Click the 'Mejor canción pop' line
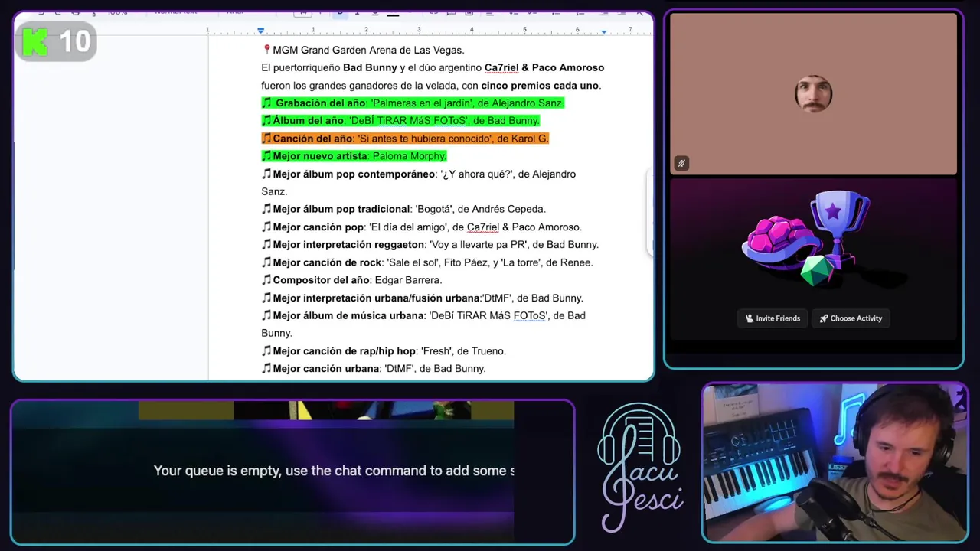This screenshot has height=551, width=980. point(421,227)
